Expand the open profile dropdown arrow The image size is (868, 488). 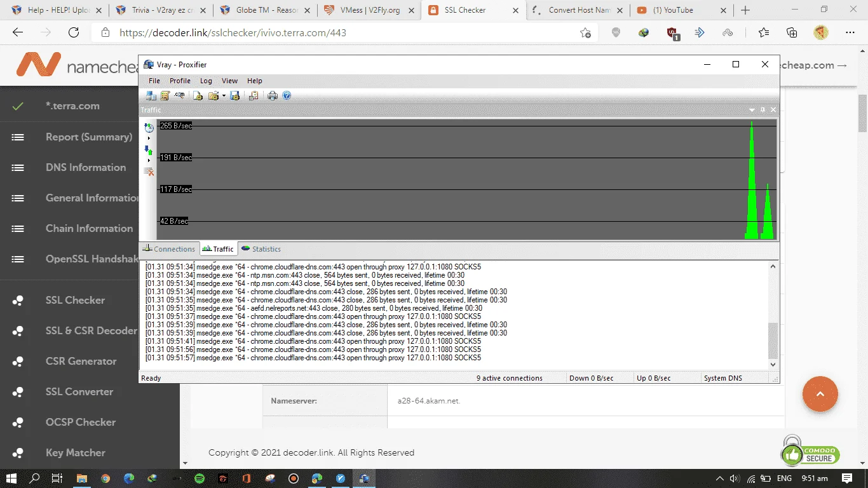224,96
